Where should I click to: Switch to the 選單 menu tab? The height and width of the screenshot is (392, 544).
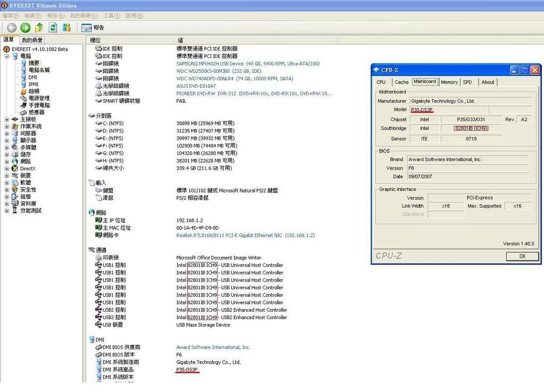9,39
